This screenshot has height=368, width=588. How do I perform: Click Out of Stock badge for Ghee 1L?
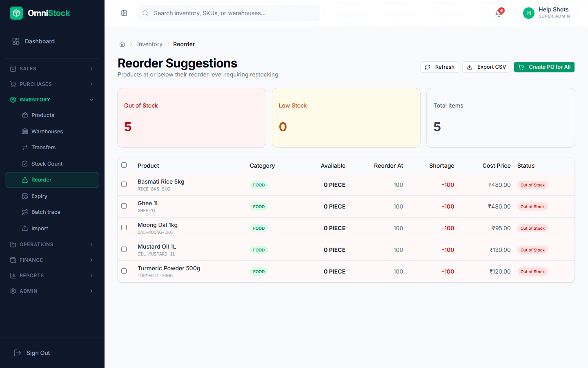[532, 206]
